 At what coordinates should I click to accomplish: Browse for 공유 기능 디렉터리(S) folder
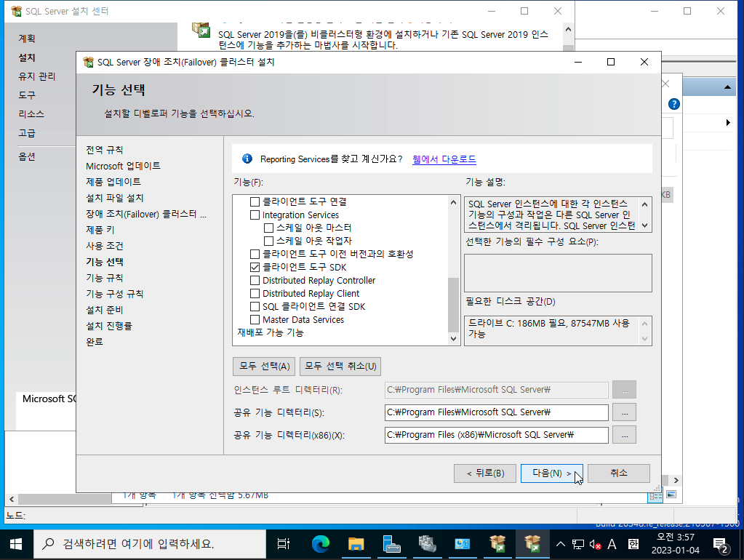pyautogui.click(x=625, y=412)
